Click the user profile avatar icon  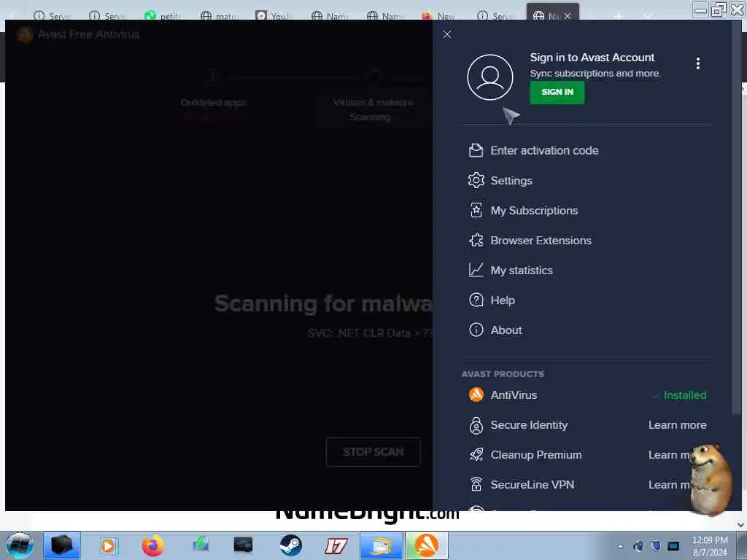489,77
